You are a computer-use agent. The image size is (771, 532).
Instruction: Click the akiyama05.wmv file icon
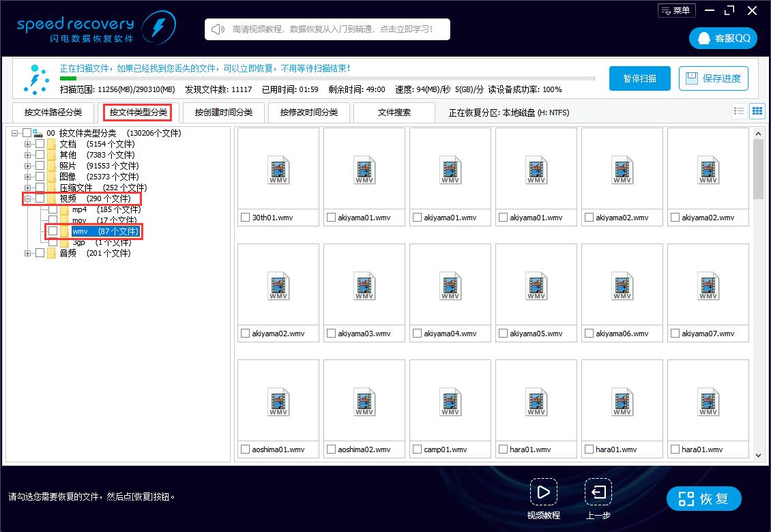(536, 286)
